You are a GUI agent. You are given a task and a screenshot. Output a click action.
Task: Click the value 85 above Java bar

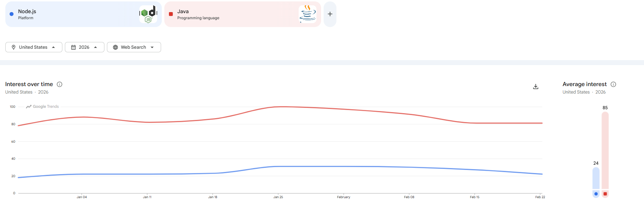point(605,108)
